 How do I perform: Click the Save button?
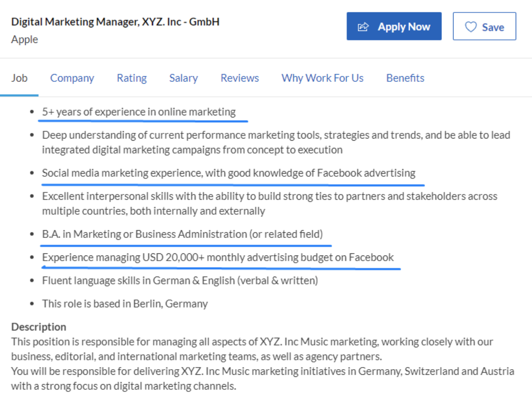coord(484,27)
